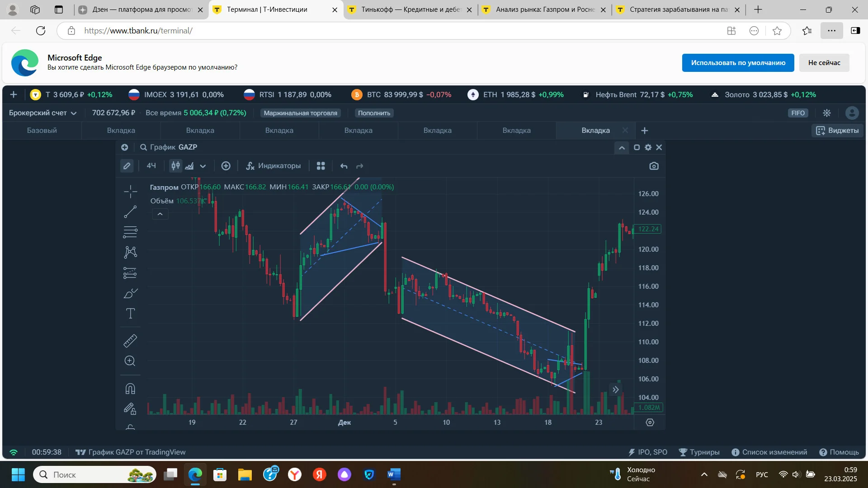Maximize the GAZP chart widget
This screenshot has width=868, height=488.
637,147
